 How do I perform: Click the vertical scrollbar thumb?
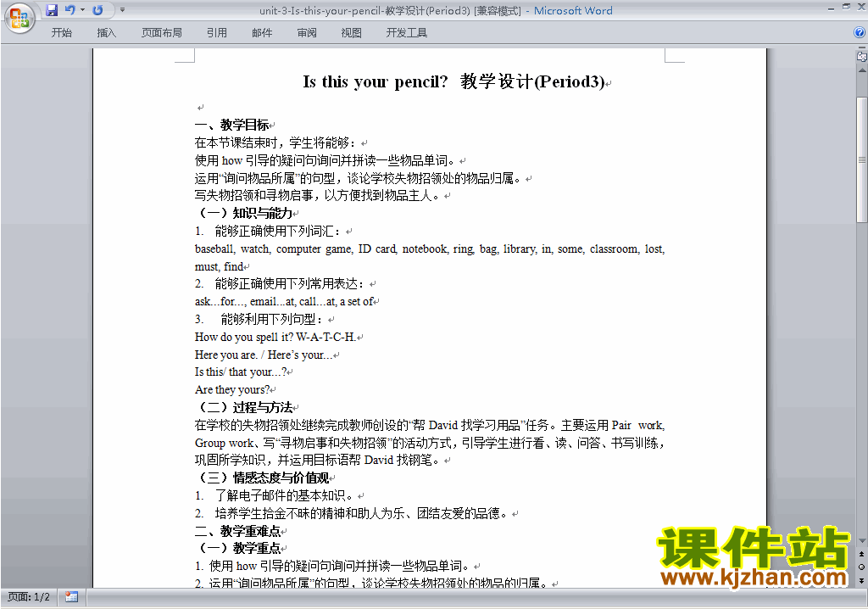(x=861, y=159)
